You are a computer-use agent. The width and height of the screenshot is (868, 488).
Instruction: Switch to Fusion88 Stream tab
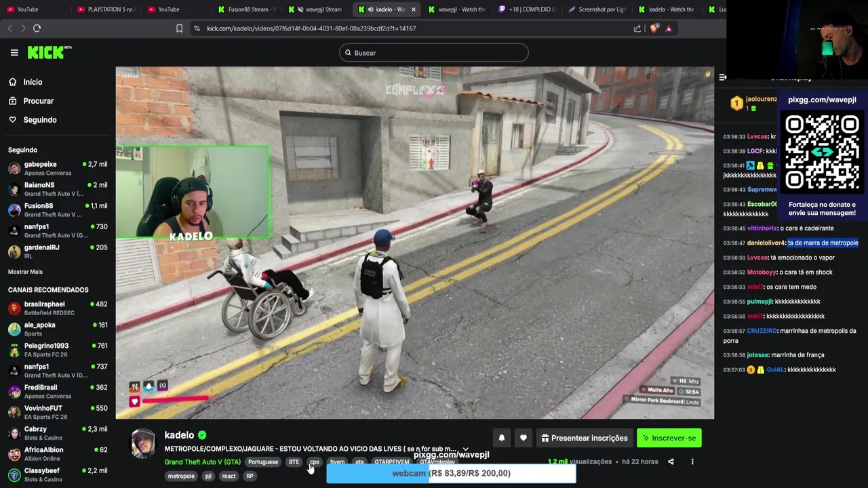[x=246, y=9]
